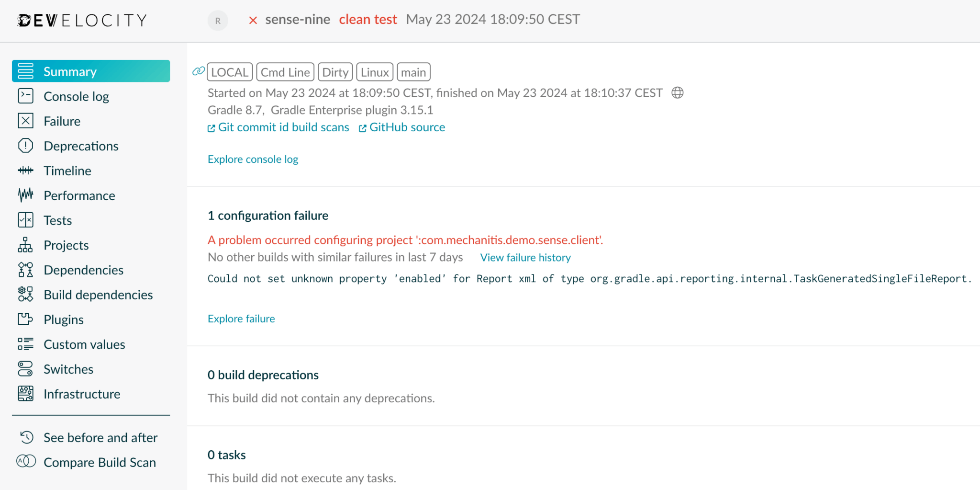Open the Failure section
This screenshot has width=980, height=490.
point(62,121)
